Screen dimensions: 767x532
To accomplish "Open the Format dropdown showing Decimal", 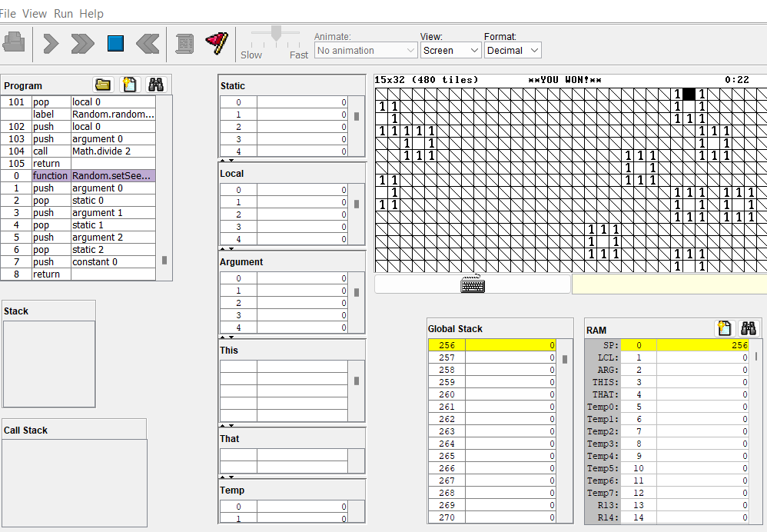I will click(x=513, y=50).
